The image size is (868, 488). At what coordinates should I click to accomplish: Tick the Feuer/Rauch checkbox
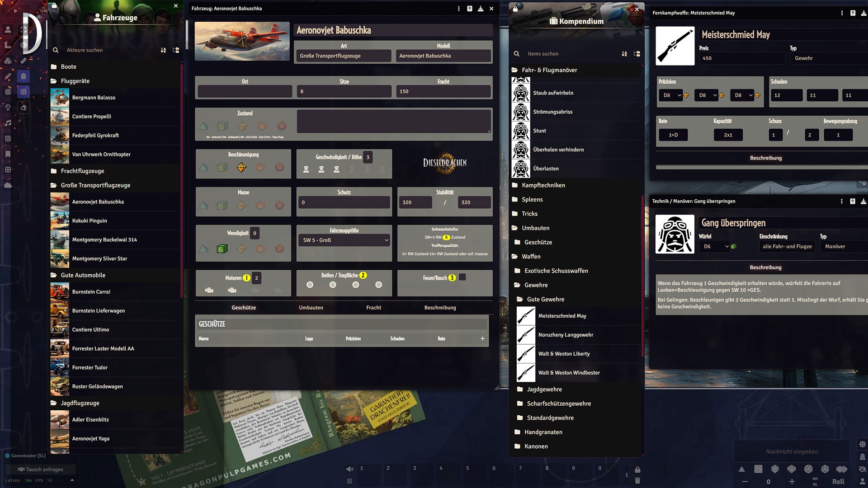(462, 277)
